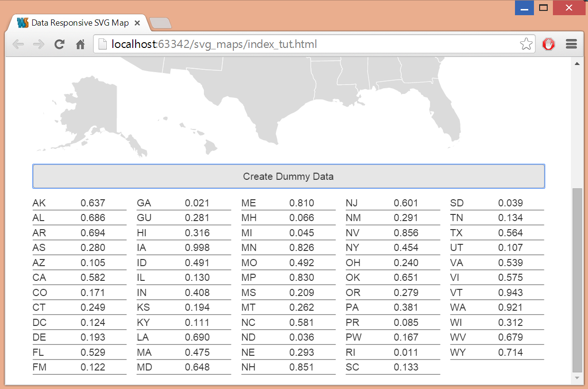Go back using browser back arrow
588x389 pixels.
pyautogui.click(x=18, y=45)
